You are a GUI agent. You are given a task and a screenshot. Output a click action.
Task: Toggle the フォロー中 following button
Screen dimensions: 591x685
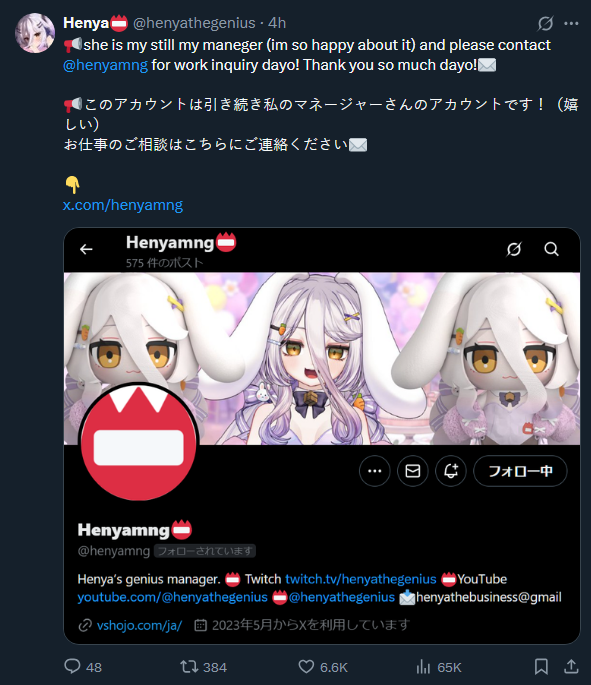(x=520, y=471)
